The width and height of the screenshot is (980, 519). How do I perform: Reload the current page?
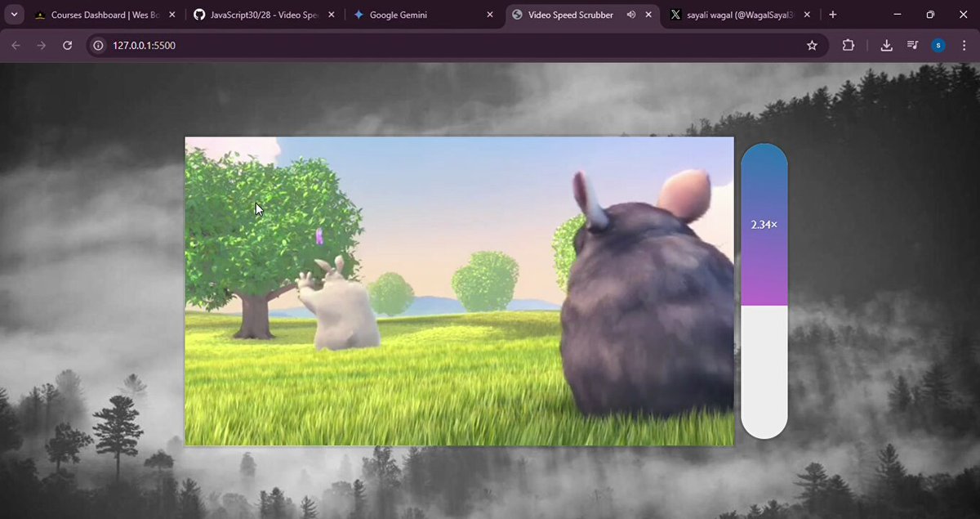[x=68, y=46]
